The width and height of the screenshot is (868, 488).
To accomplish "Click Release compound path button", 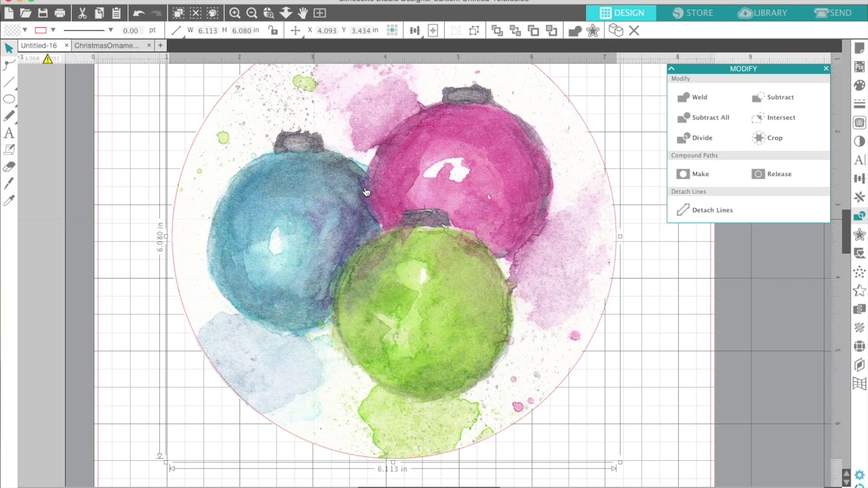I will coord(772,174).
